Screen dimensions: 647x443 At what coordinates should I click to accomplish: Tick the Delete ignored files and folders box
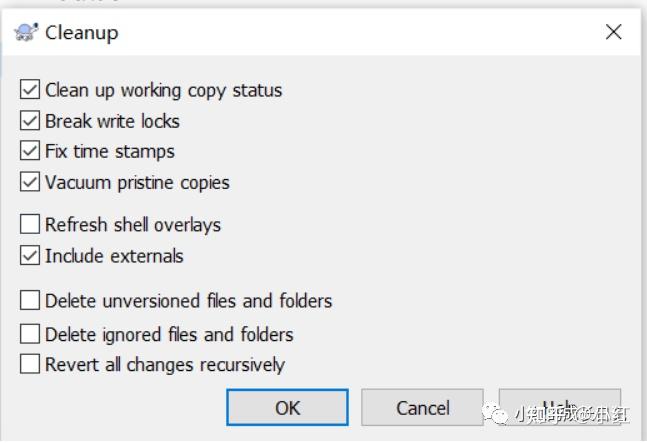pos(30,334)
